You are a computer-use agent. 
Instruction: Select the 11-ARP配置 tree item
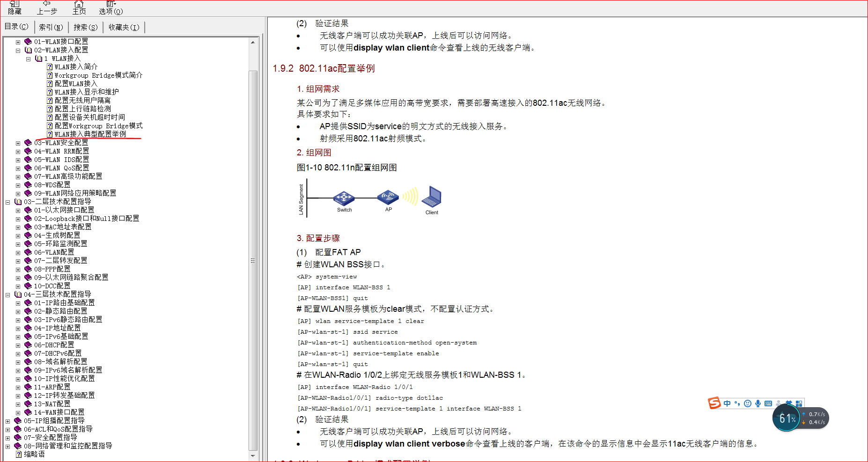tap(52, 387)
